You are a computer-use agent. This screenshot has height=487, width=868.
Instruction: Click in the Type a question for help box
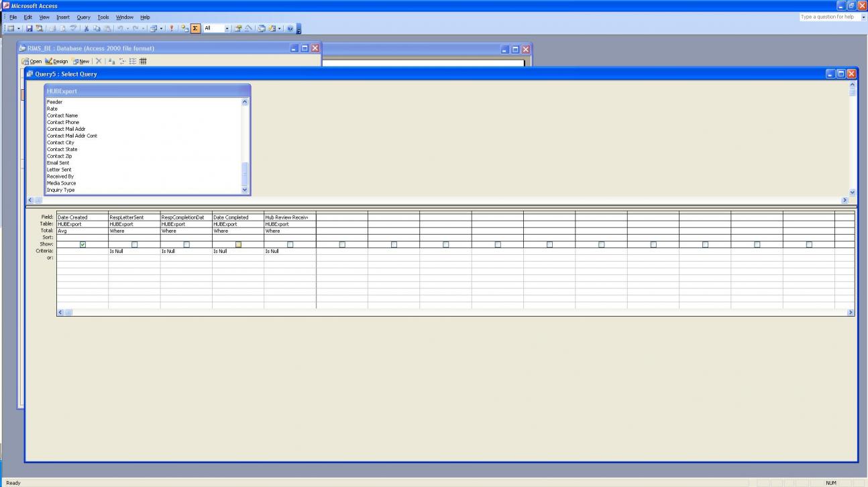(x=830, y=17)
